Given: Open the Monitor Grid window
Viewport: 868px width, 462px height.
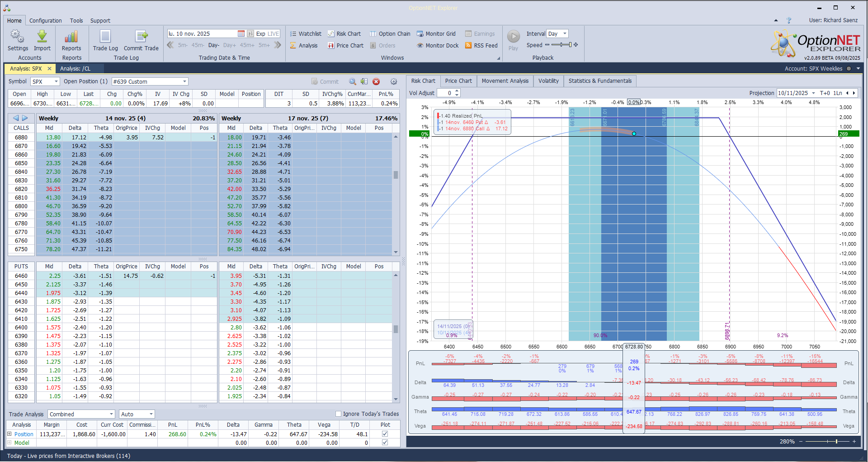Looking at the screenshot, I should point(436,33).
